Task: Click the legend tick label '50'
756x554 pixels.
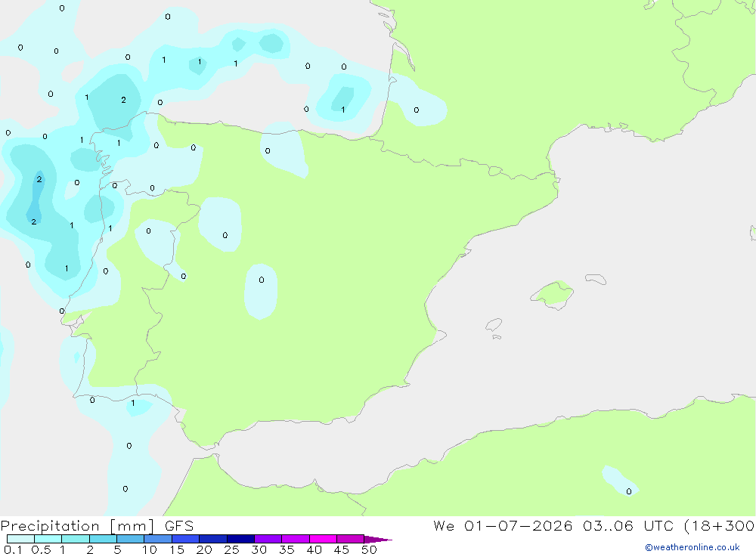Action: click(370, 549)
